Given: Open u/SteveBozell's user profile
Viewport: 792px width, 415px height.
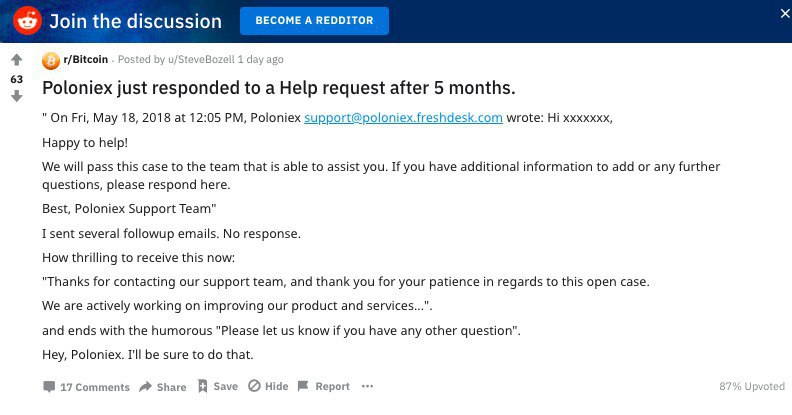Looking at the screenshot, I should (202, 60).
